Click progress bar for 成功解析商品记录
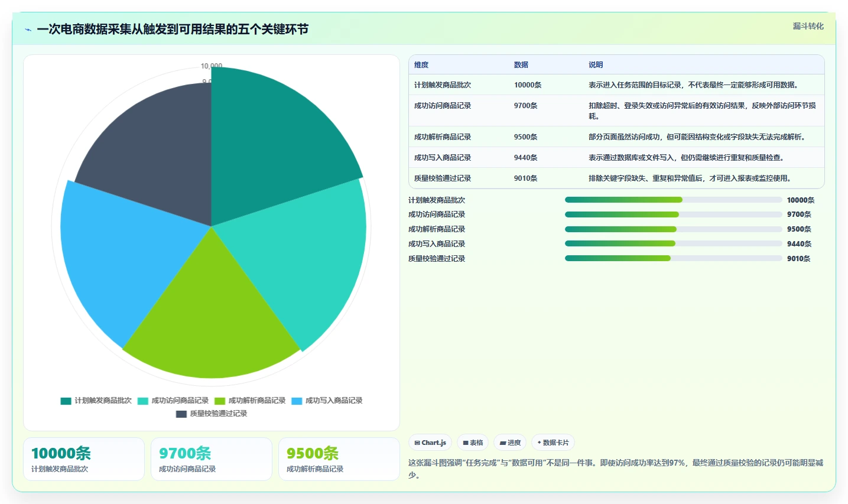848x504 pixels. [674, 229]
